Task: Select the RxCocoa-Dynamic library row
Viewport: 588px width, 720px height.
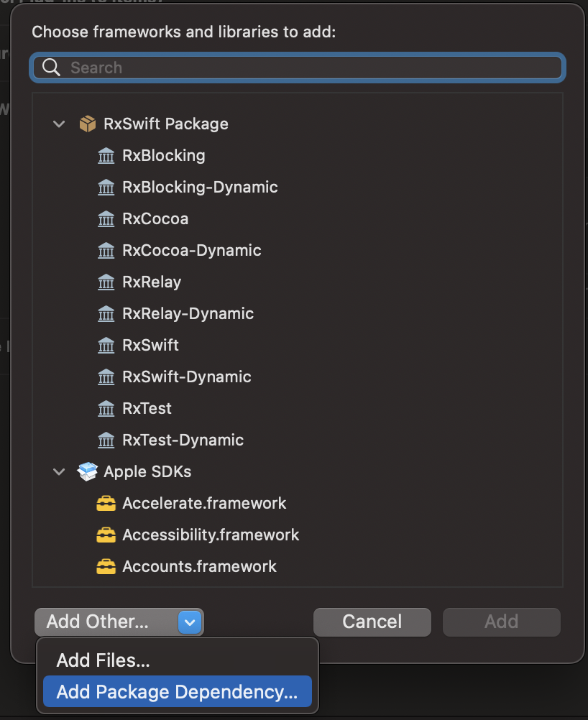Action: (298, 251)
